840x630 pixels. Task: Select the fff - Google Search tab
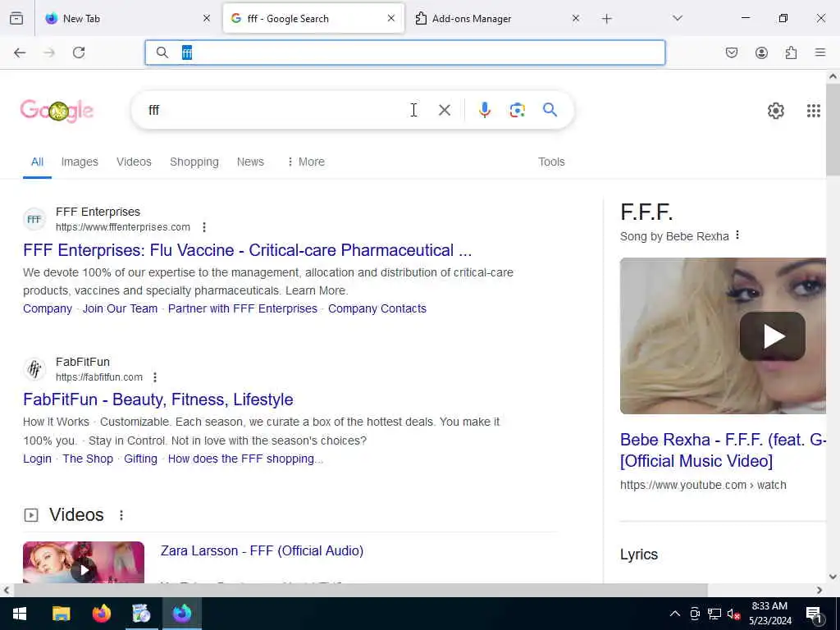tap(313, 19)
